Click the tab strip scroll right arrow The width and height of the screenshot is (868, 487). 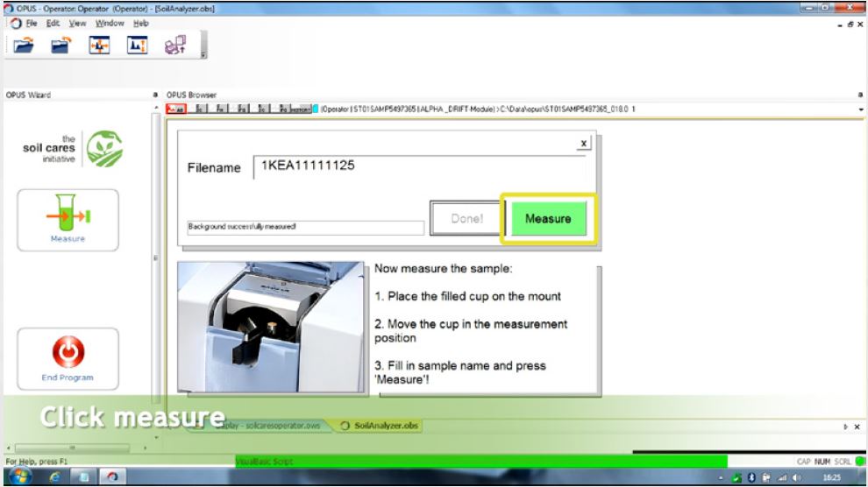tap(845, 427)
